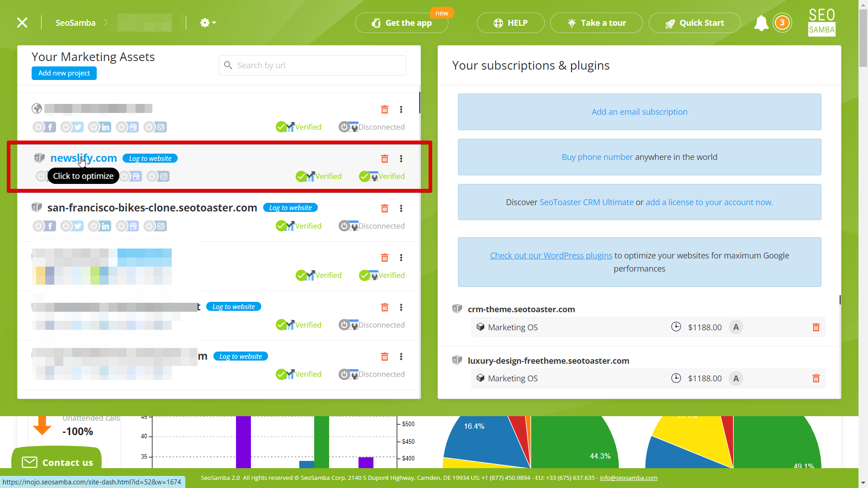Open three-dot menu for newslify.com
This screenshot has height=488, width=868.
click(401, 159)
